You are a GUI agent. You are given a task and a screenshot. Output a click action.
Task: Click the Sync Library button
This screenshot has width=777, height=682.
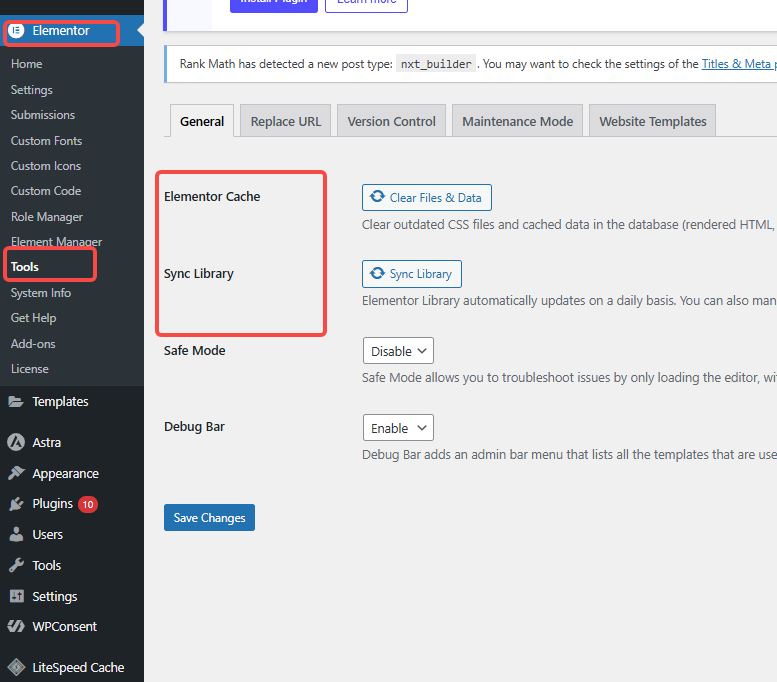click(x=411, y=274)
